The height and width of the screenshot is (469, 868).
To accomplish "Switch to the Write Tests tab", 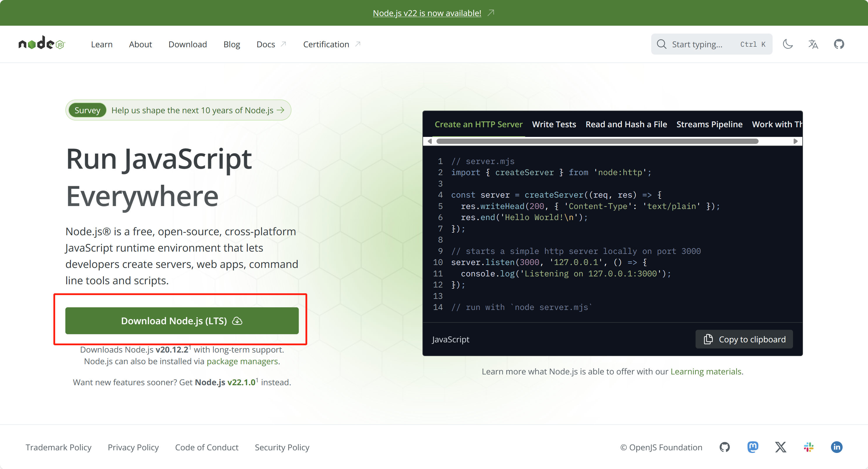I will tap(554, 124).
